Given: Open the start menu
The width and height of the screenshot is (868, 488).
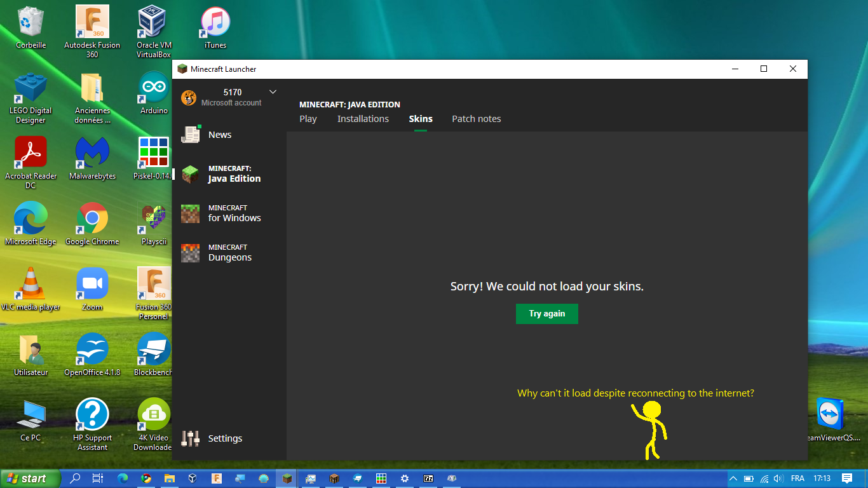Looking at the screenshot, I should (x=30, y=478).
